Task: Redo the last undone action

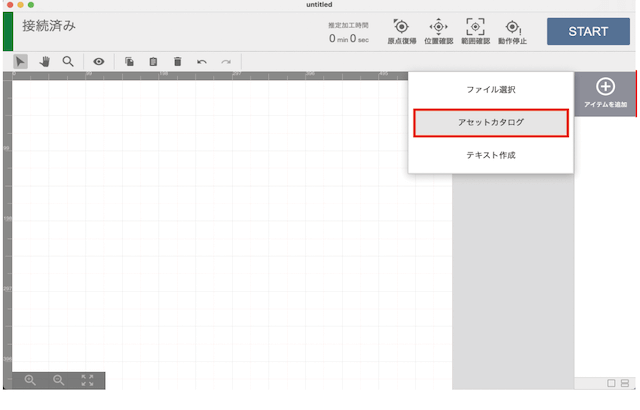Action: pos(226,62)
